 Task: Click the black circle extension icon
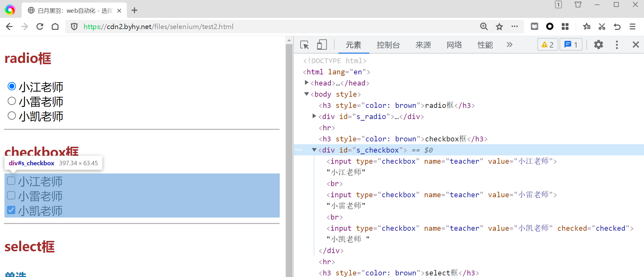pos(550,26)
